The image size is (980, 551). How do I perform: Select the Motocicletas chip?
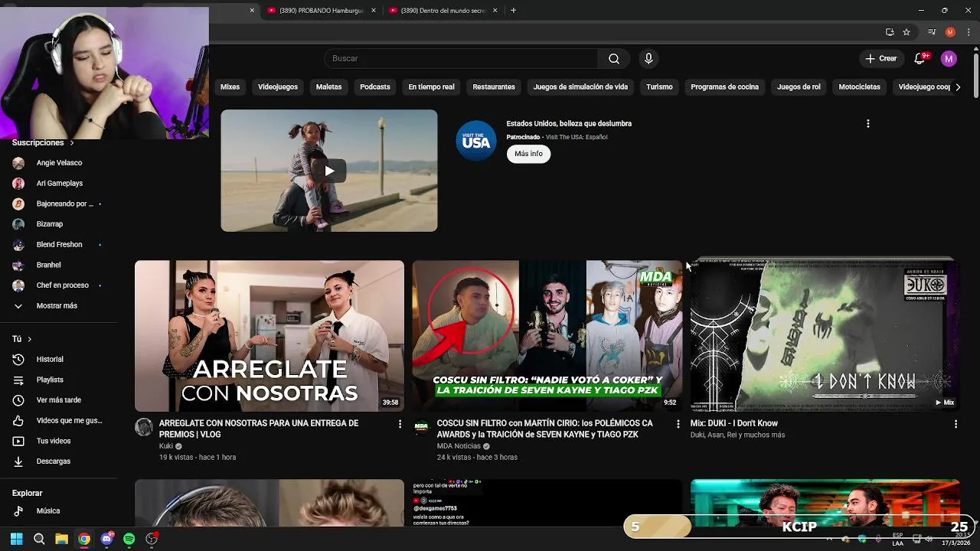[x=859, y=87]
